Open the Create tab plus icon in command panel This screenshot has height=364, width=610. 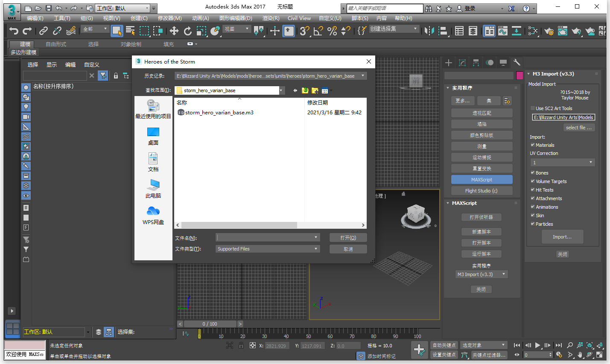coord(448,63)
